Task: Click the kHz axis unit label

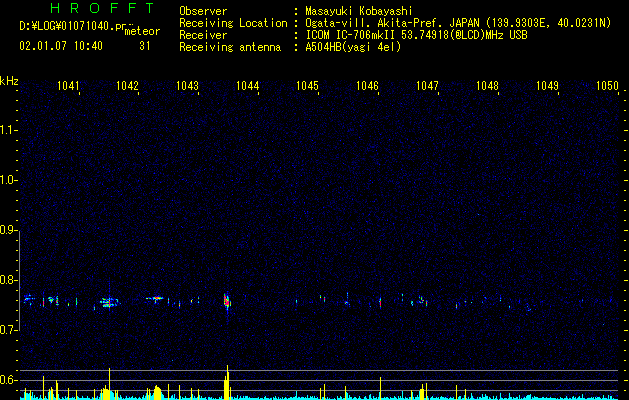Action: (9, 81)
